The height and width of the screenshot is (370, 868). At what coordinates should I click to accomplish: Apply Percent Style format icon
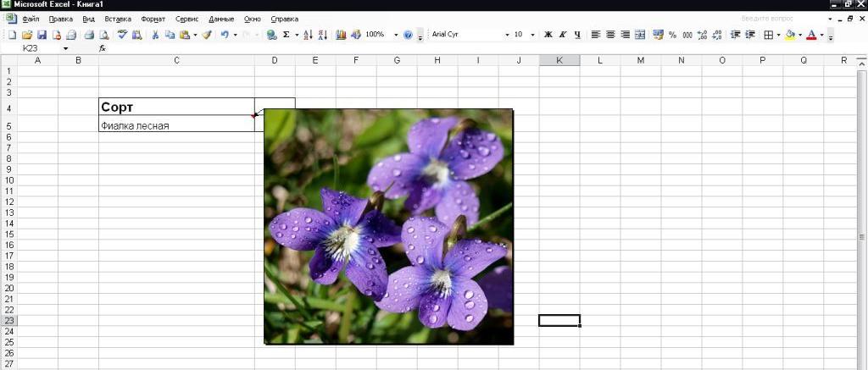pyautogui.click(x=672, y=35)
